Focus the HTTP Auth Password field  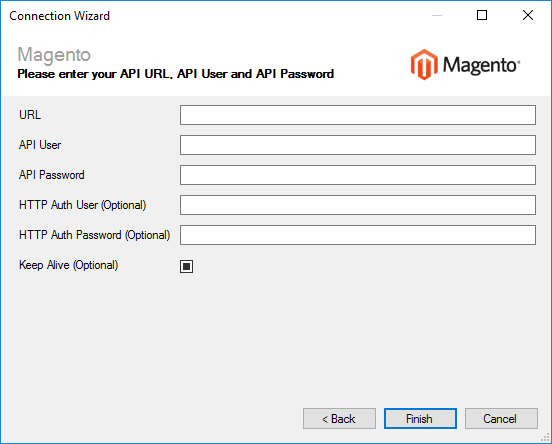tap(358, 235)
